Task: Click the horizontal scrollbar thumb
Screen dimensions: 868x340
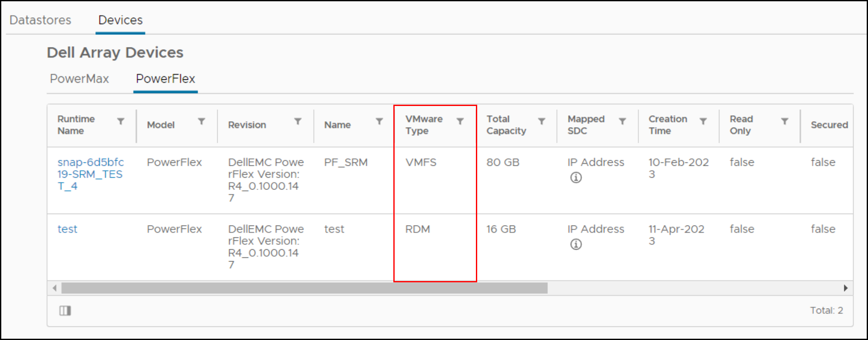Action: (x=304, y=288)
